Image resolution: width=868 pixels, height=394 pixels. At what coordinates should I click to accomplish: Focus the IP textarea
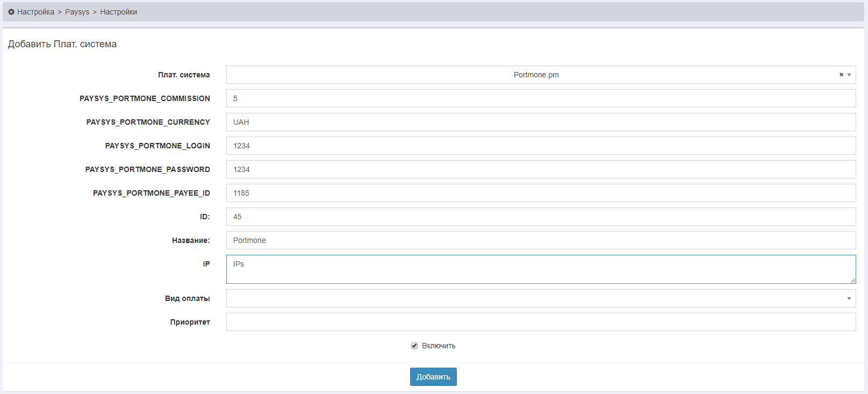click(541, 269)
